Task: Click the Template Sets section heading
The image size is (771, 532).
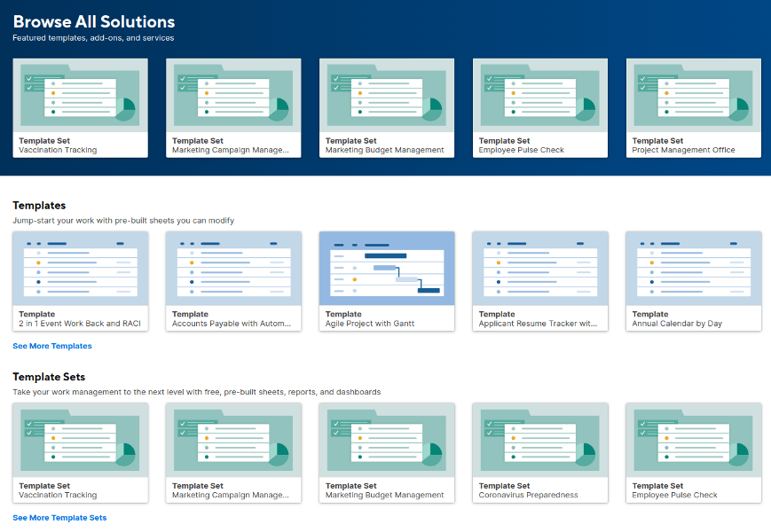Action: 51,377
